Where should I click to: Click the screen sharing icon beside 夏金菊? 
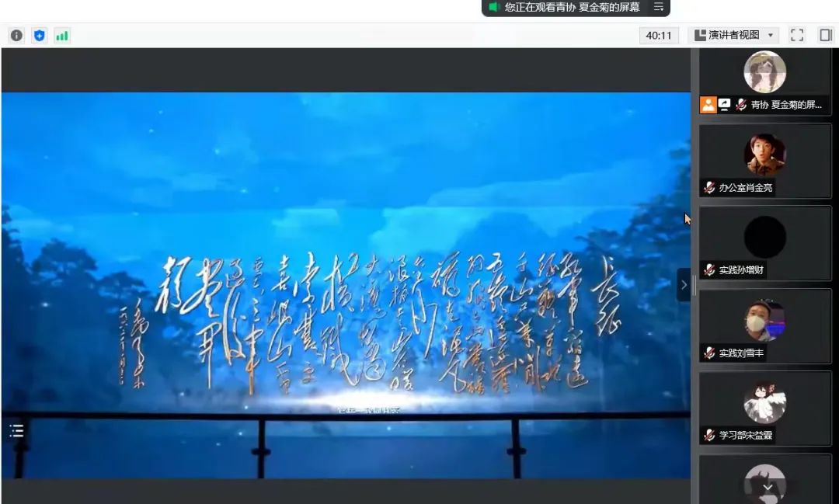[x=724, y=105]
